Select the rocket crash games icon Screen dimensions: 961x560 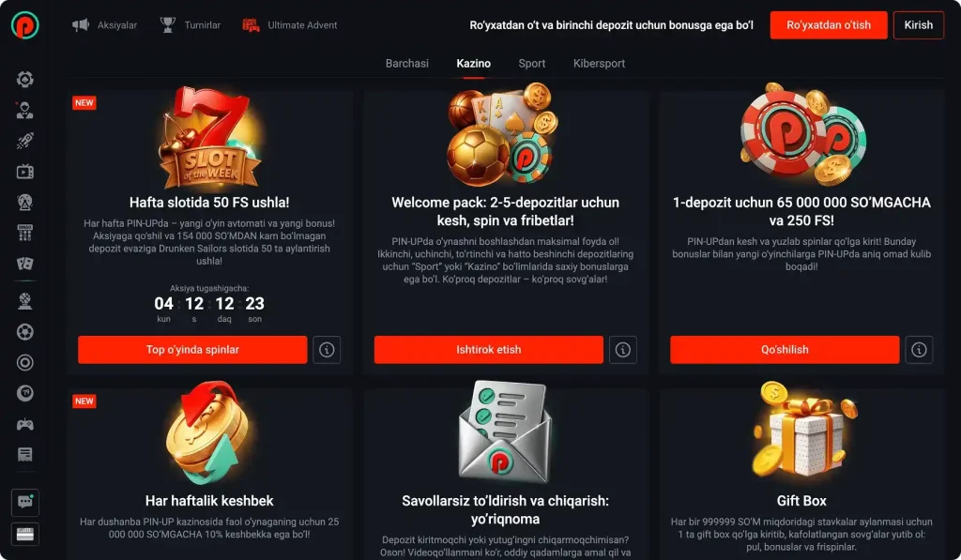click(24, 141)
